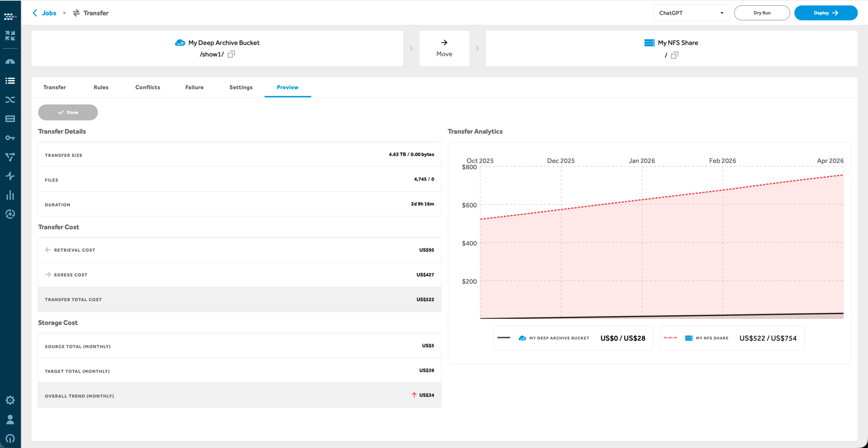The height and width of the screenshot is (448, 868).
Task: Switch to the Conflicts tab
Action: pos(147,87)
